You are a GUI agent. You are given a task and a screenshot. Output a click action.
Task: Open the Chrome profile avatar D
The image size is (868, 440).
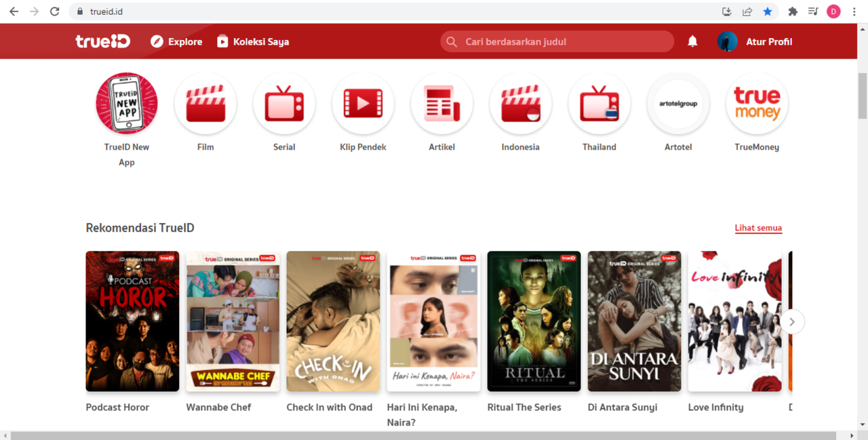[833, 12]
